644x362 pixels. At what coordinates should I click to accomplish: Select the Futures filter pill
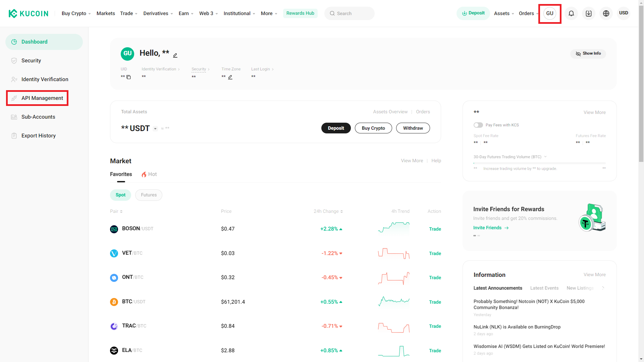point(149,195)
